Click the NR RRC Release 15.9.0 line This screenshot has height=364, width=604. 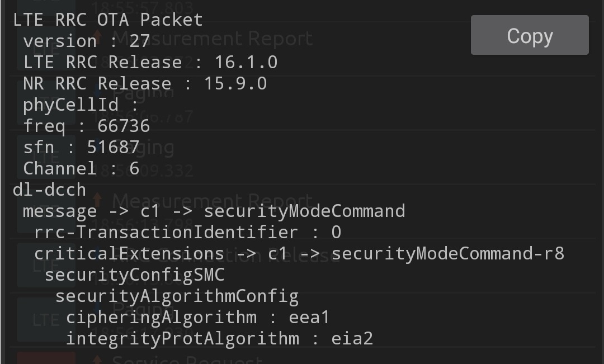tap(145, 83)
